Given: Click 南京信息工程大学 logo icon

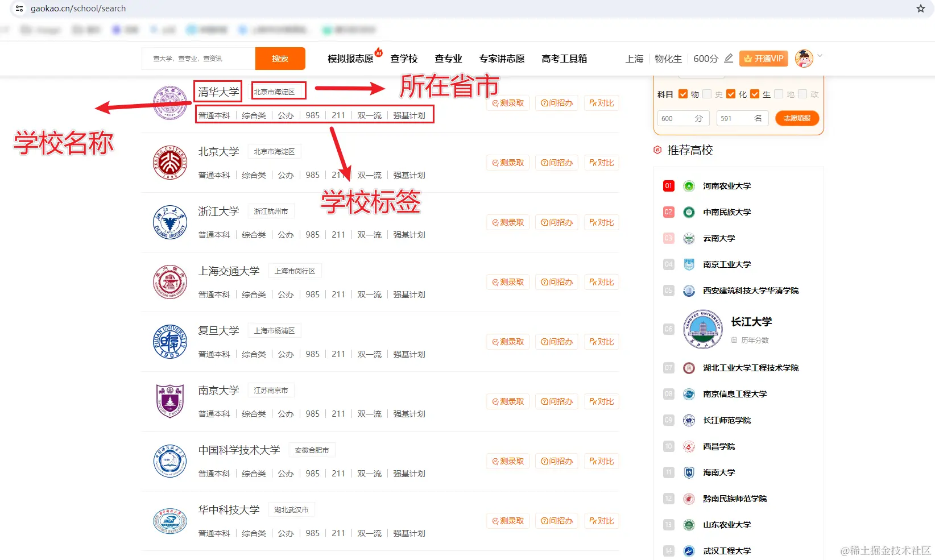Looking at the screenshot, I should [x=689, y=394].
